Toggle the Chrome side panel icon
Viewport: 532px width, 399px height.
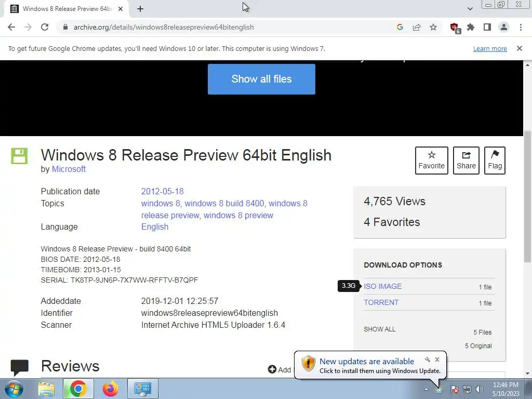[x=487, y=27]
